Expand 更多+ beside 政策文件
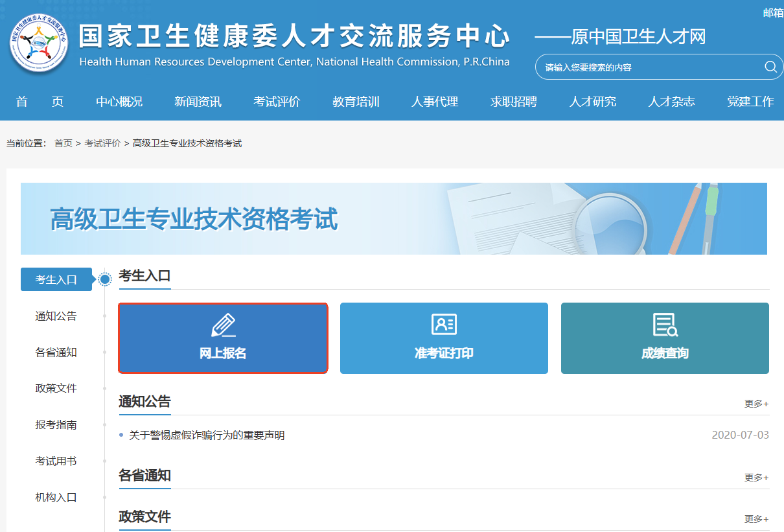Screen dimensions: 784x532 pos(755,519)
